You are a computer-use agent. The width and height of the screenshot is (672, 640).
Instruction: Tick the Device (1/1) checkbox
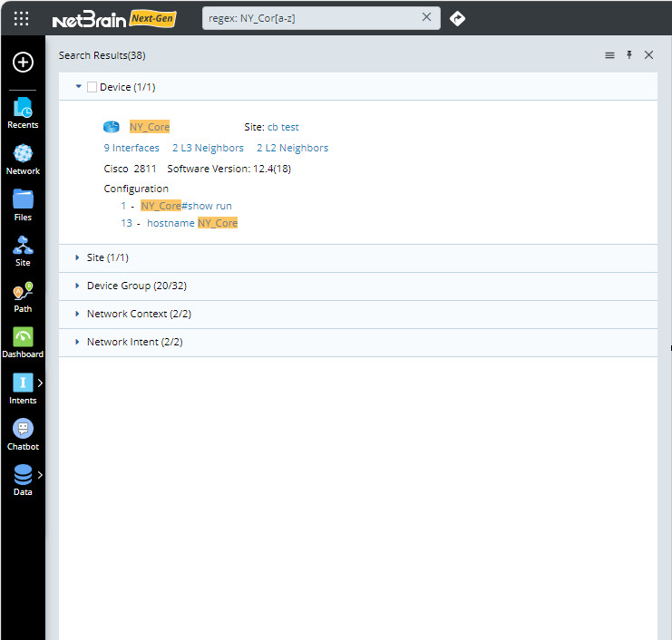pos(92,87)
